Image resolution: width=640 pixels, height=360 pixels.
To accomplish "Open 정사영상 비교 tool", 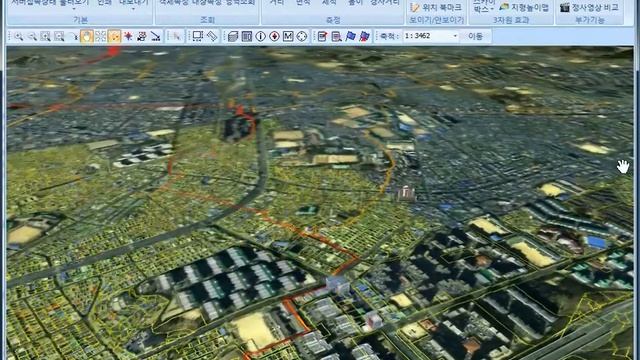I will point(589,7).
